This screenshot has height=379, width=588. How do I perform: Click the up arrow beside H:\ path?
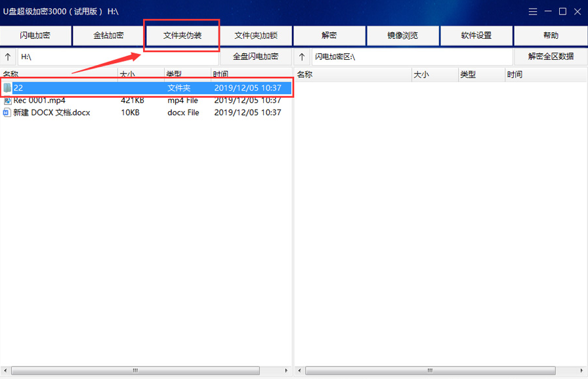coord(8,57)
